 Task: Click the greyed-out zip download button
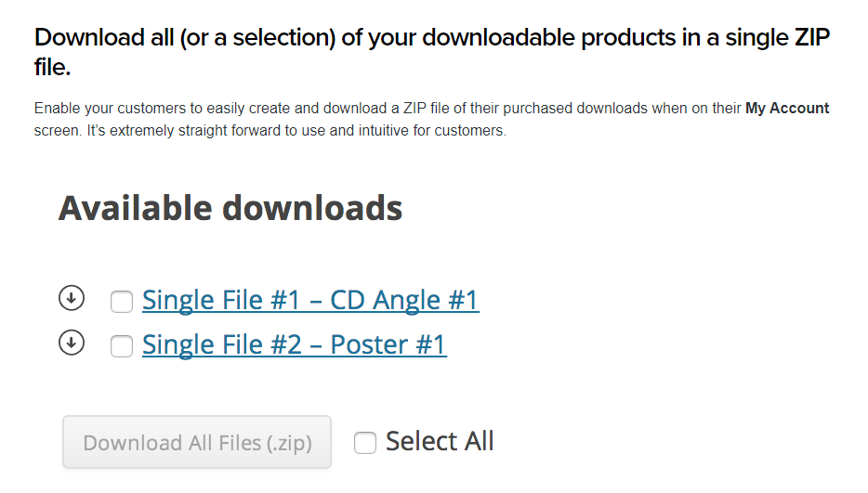pos(197,442)
